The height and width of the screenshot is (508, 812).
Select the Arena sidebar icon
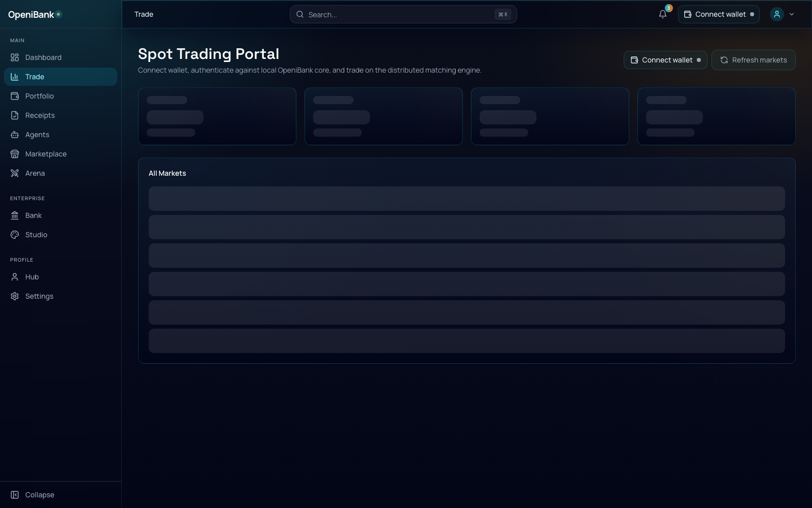pyautogui.click(x=15, y=173)
